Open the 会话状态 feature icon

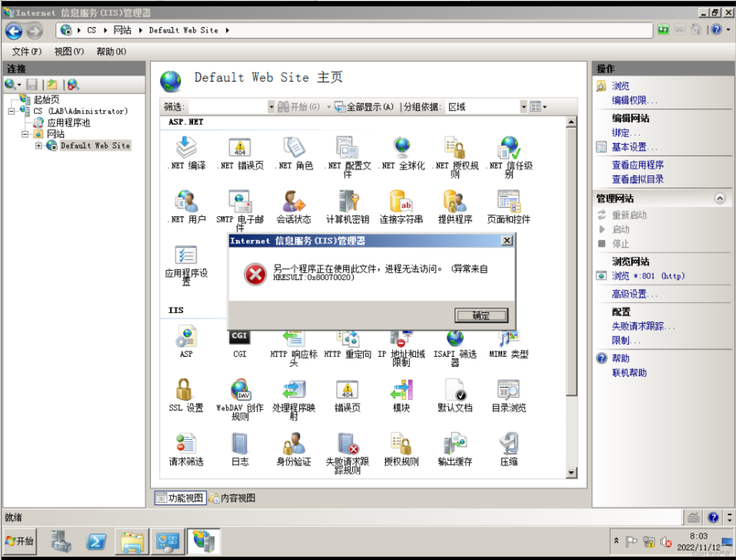click(294, 201)
